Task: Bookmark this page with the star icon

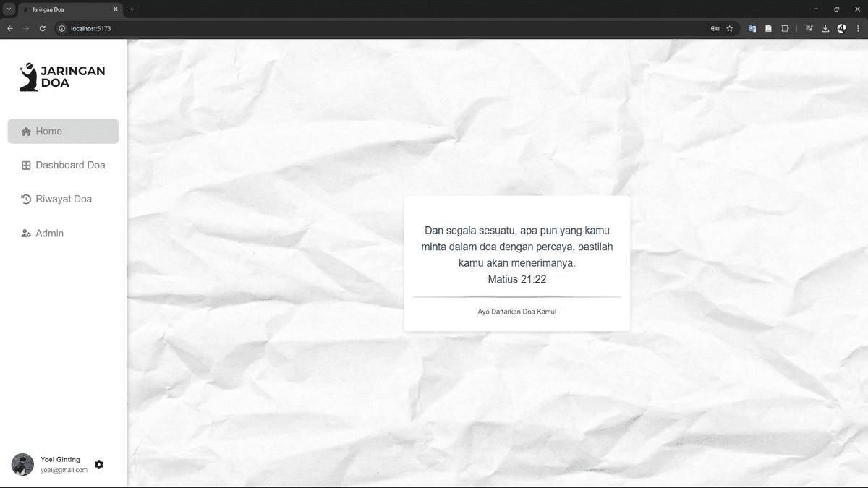Action: pyautogui.click(x=730, y=28)
